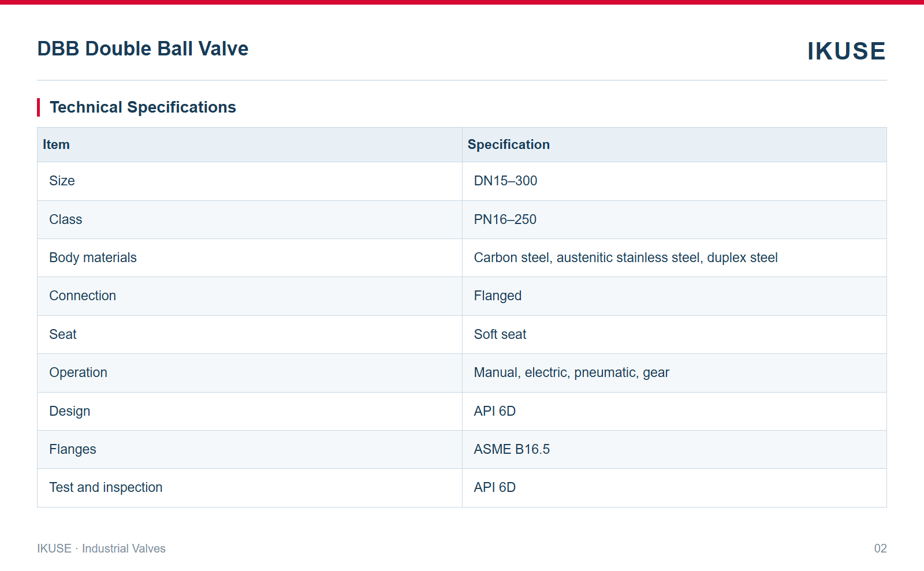Screen dimensions: 924x571
Task: Select the Technical Specifications heading
Action: coord(143,107)
